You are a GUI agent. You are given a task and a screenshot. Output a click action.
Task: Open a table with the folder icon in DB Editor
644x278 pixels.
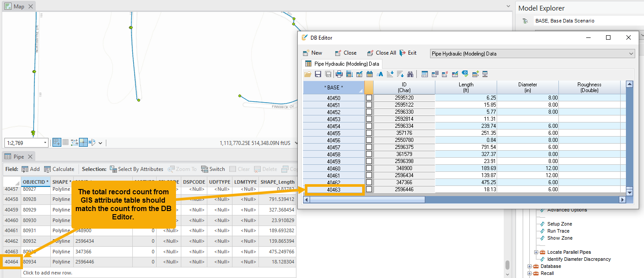click(x=307, y=74)
